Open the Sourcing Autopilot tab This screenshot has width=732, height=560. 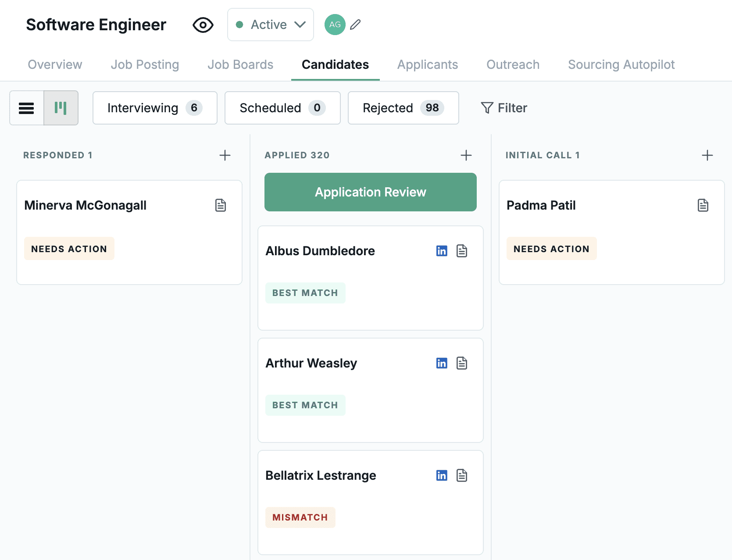point(621,64)
